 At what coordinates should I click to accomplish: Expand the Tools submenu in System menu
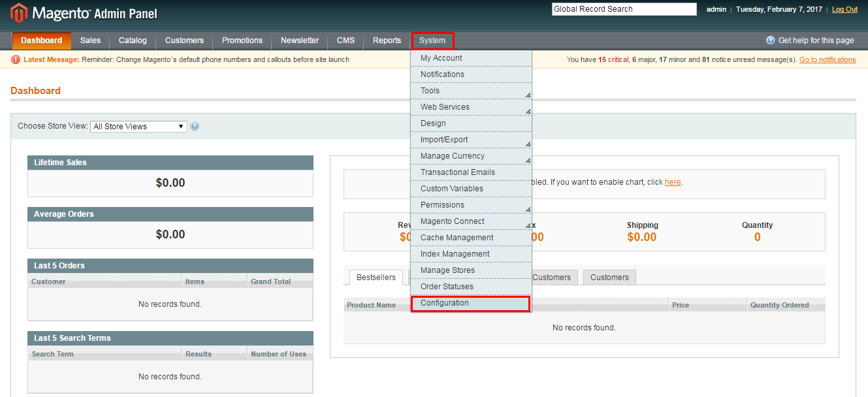(x=471, y=91)
